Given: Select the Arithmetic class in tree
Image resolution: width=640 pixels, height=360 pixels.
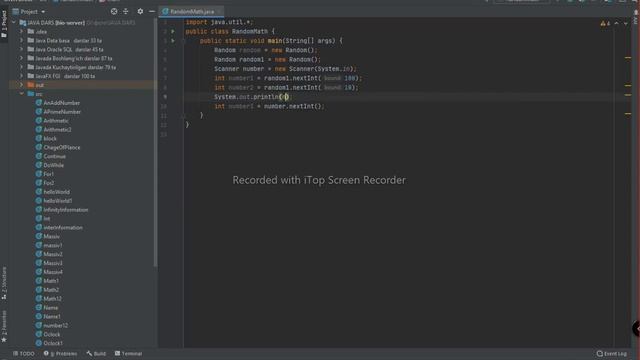Looking at the screenshot, I should pos(56,121).
